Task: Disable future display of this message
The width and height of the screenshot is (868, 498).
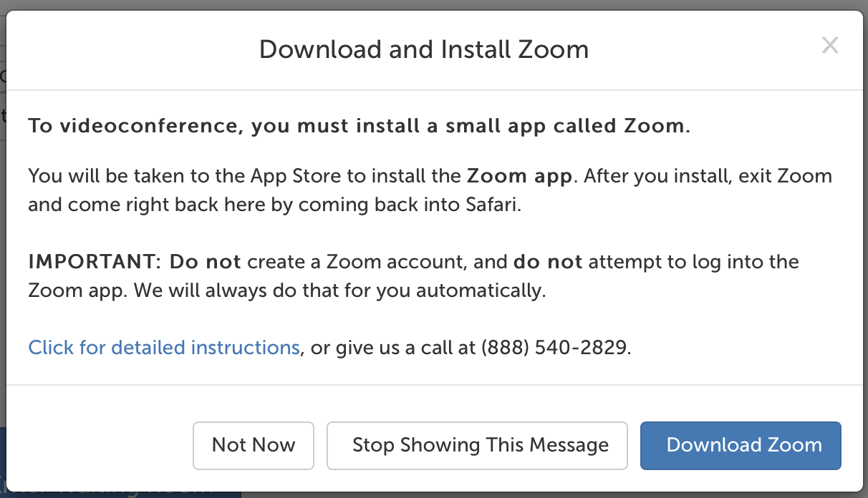Action: tap(477, 445)
